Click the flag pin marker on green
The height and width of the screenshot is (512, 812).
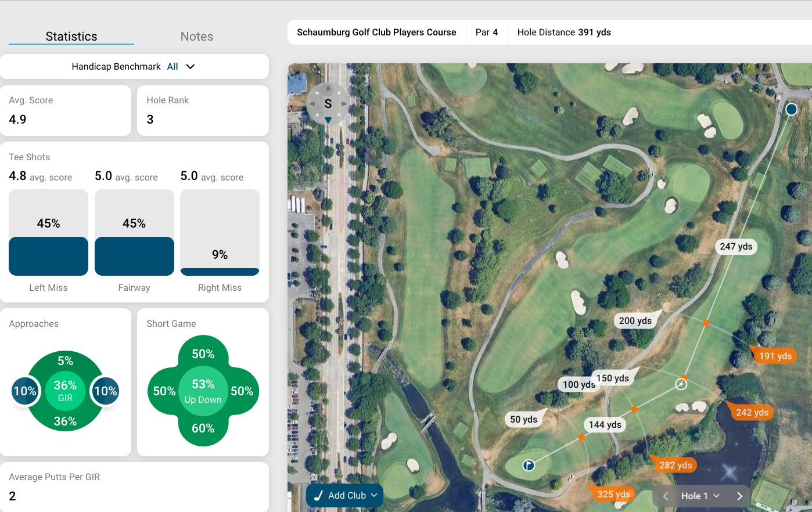pyautogui.click(x=529, y=465)
